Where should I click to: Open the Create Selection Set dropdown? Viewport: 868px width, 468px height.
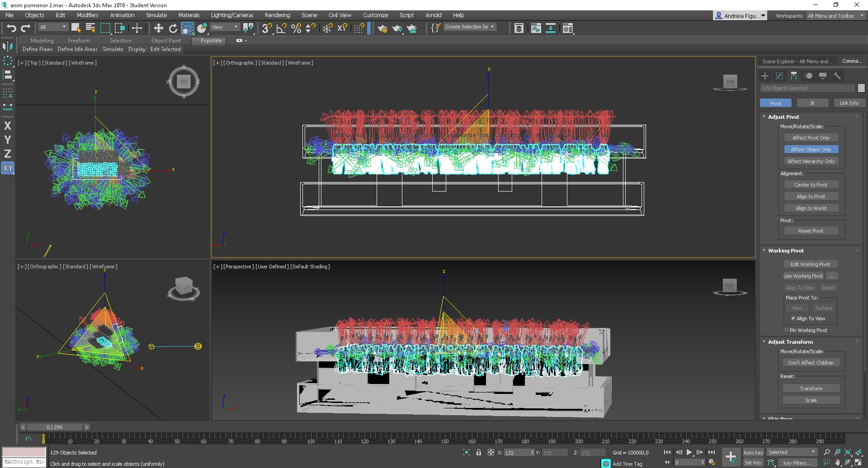coord(470,27)
